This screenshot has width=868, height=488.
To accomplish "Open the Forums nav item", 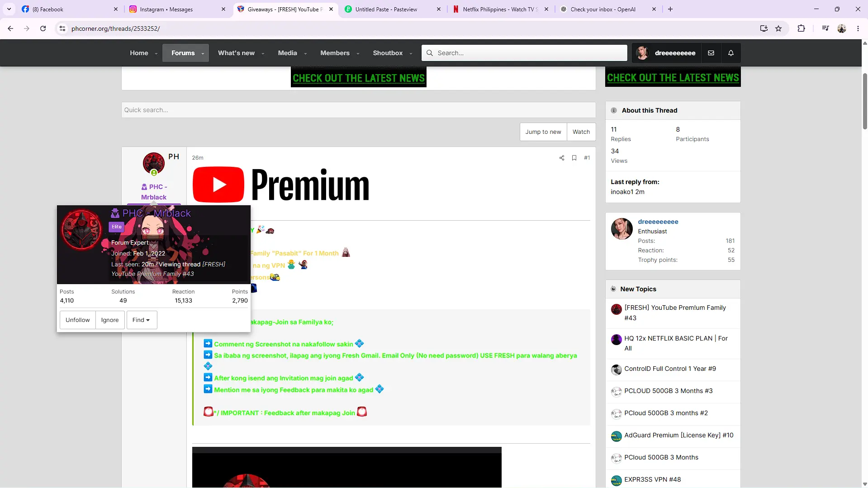I will [x=183, y=53].
